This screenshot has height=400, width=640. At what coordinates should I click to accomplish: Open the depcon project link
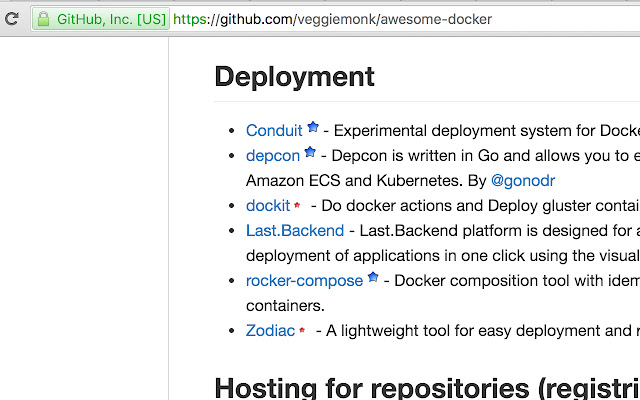click(x=272, y=155)
